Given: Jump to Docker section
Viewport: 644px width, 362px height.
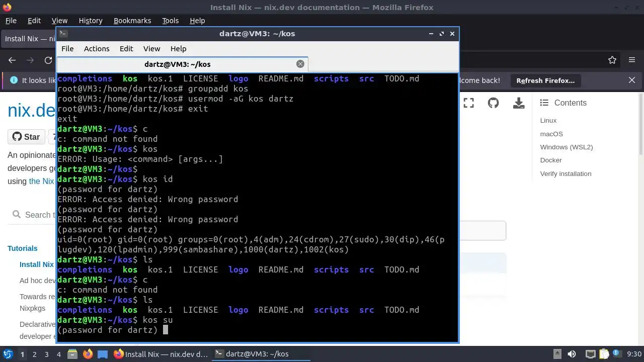Looking at the screenshot, I should [551, 160].
